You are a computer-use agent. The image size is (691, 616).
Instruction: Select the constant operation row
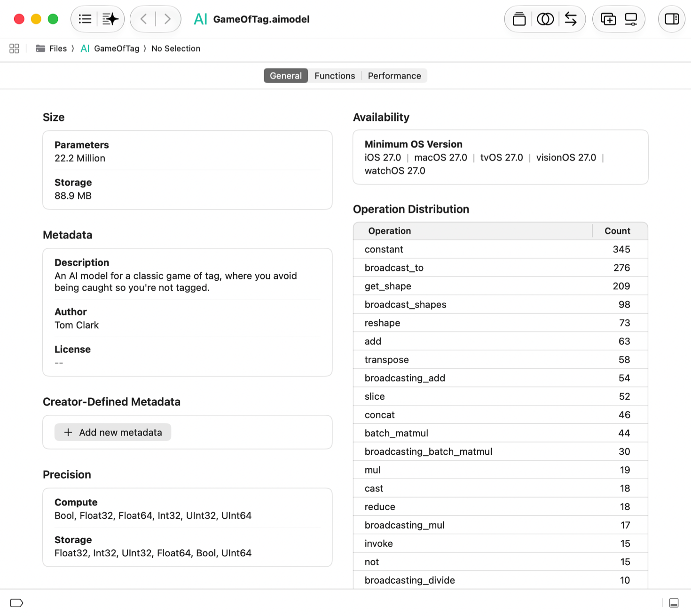pos(501,249)
